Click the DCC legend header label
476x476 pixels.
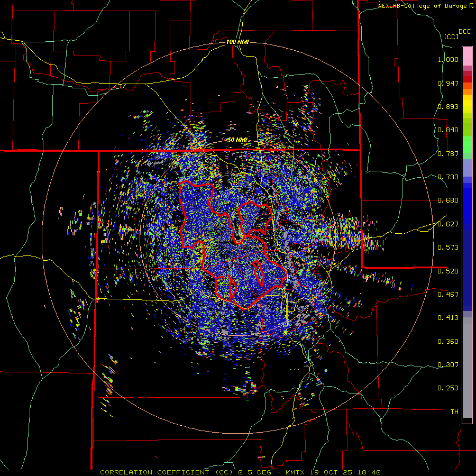pos(464,32)
